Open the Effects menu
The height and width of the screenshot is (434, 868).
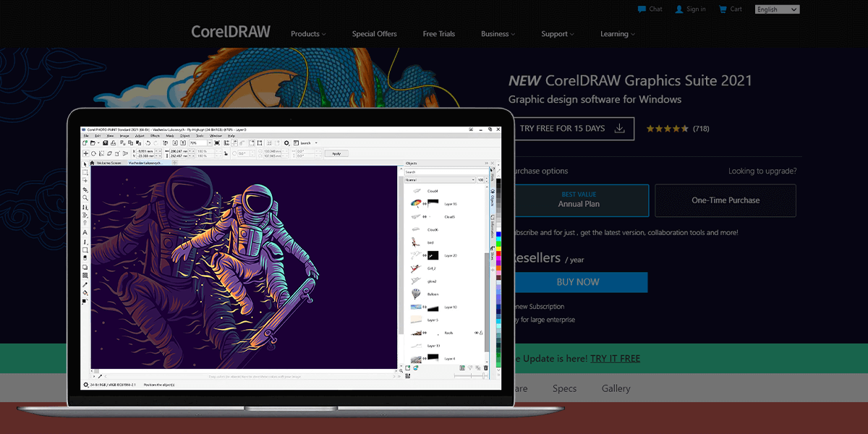[x=154, y=136]
